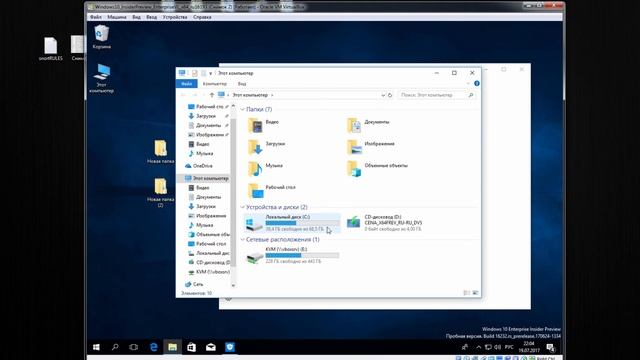Open the Файл tab in Explorer ribbon
This screenshot has height=360, width=640.
[187, 84]
